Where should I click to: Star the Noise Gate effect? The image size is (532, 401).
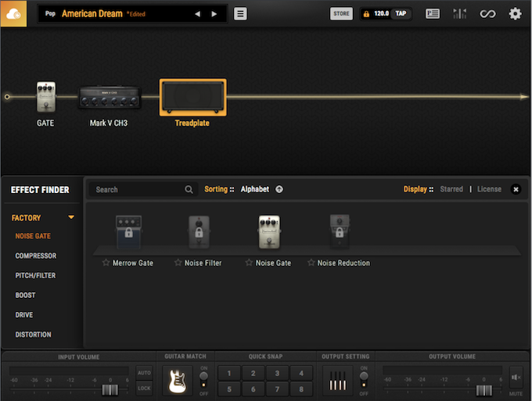[x=249, y=263]
